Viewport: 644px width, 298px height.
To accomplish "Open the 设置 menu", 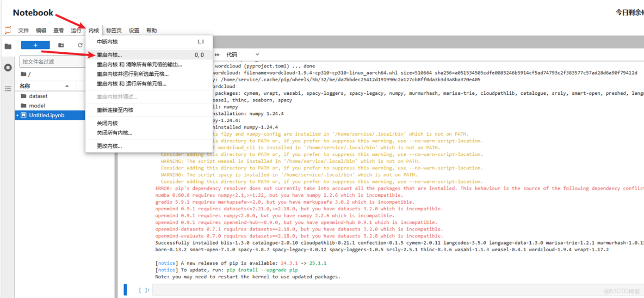I will point(134,31).
